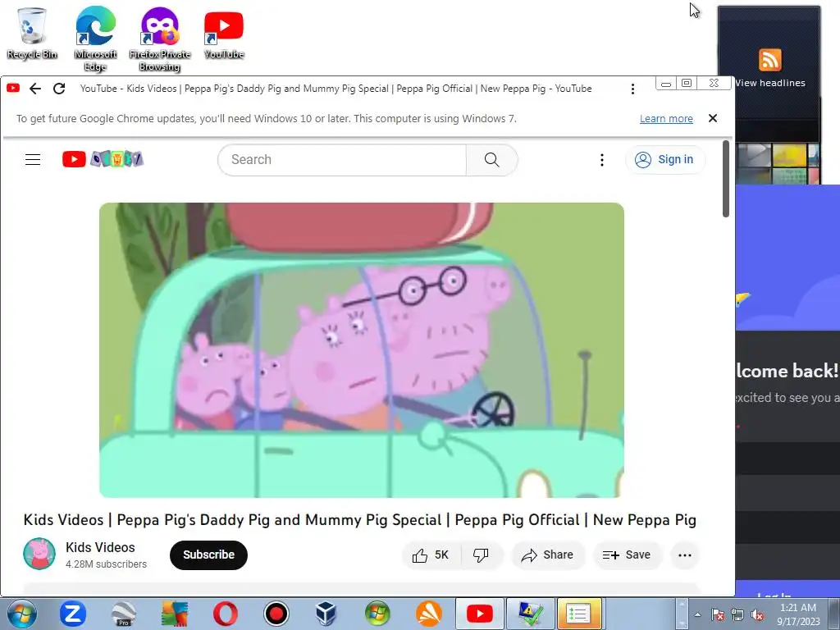Click View headlines in the gadget
This screenshot has width=840, height=630.
(769, 83)
